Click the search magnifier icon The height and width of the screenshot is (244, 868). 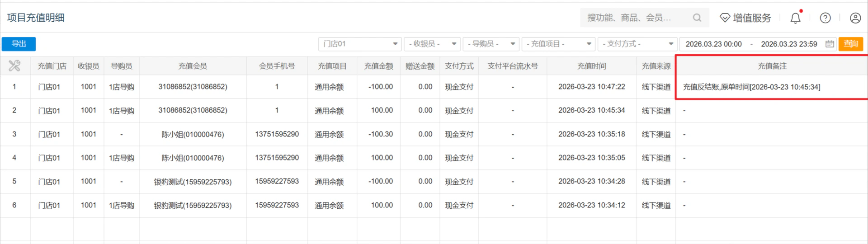click(697, 18)
